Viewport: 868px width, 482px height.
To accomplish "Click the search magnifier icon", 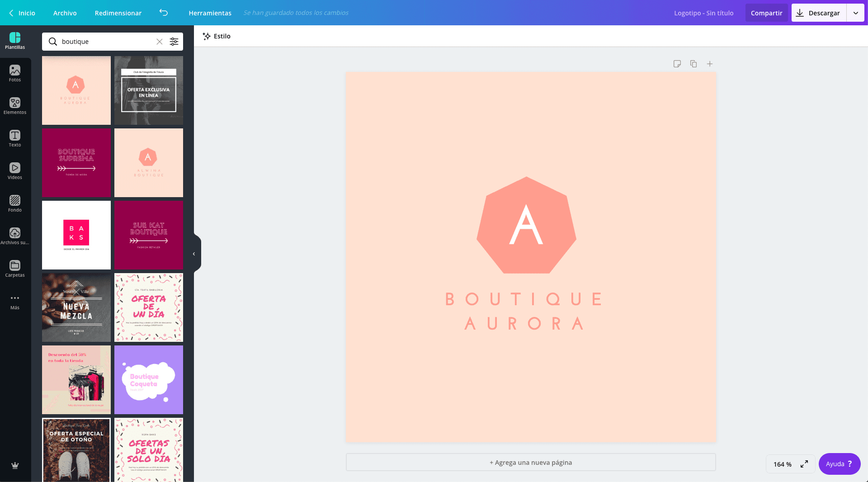I will pyautogui.click(x=53, y=42).
